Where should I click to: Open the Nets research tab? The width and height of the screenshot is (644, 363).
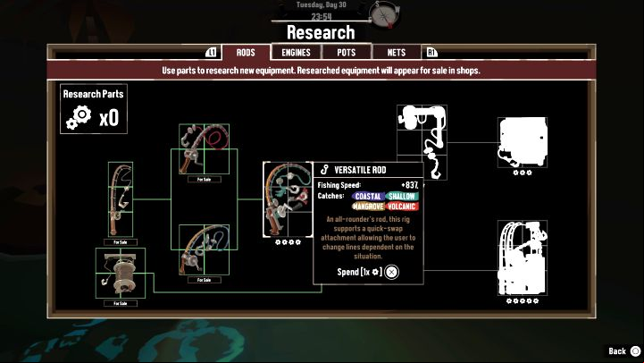click(x=396, y=52)
